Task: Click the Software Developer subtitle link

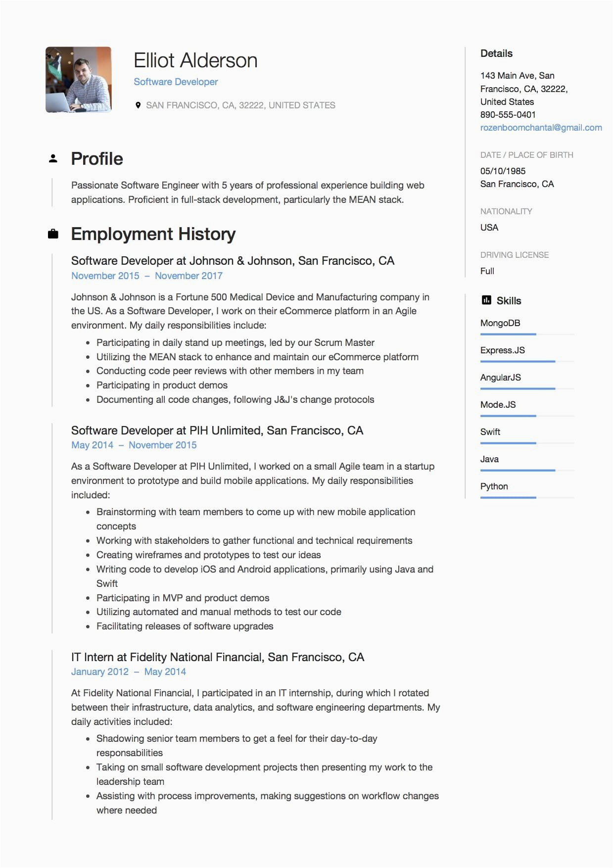Action: [x=176, y=82]
